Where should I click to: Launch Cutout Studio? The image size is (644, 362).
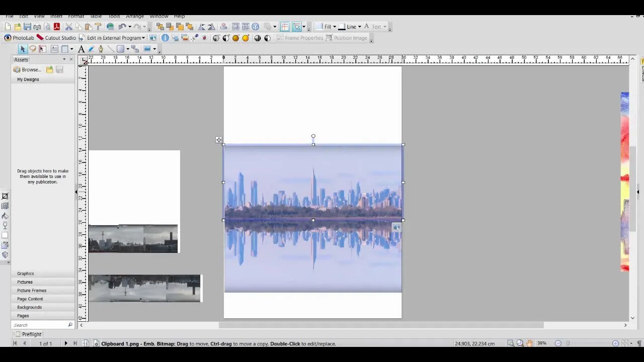[56, 38]
